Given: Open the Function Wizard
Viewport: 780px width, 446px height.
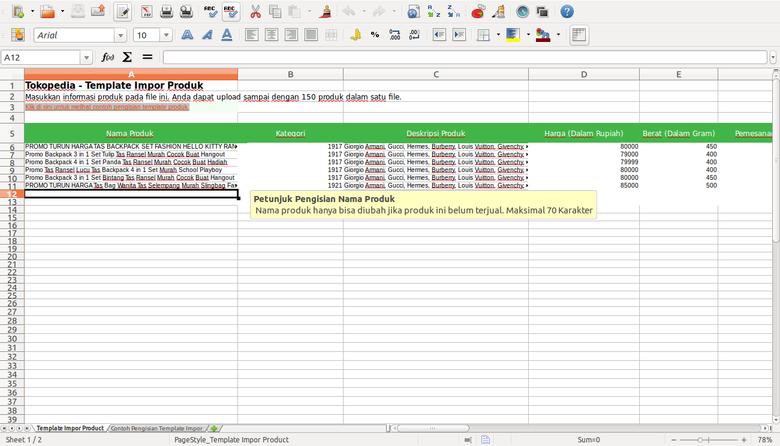Looking at the screenshot, I should tap(107, 57).
